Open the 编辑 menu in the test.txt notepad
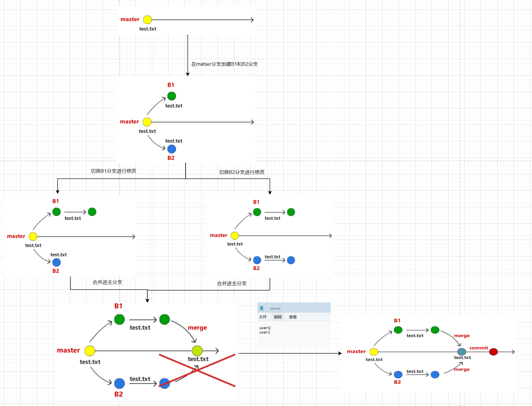Screen dimensions: 532x406 point(278,317)
